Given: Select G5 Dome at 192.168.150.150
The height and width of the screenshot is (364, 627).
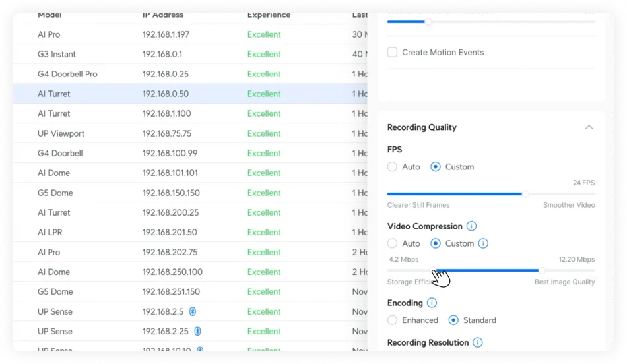Looking at the screenshot, I should 190,193.
